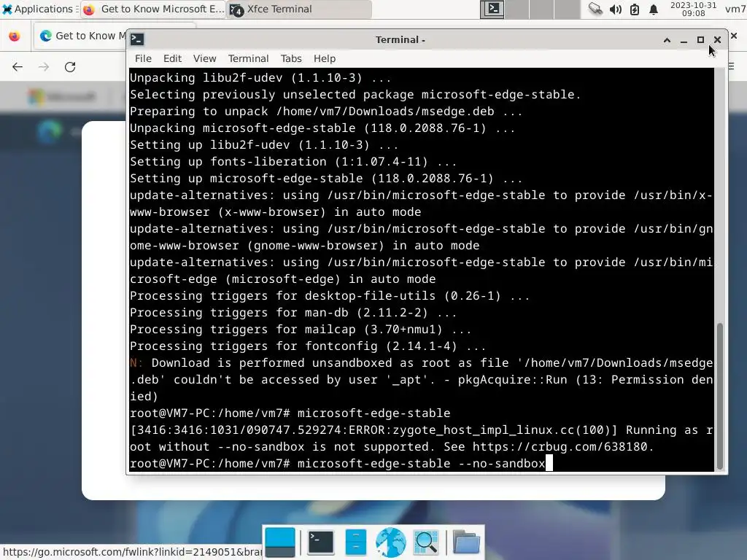The width and height of the screenshot is (747, 560).
Task: Show desktop via dock's first icon
Action: point(279,542)
